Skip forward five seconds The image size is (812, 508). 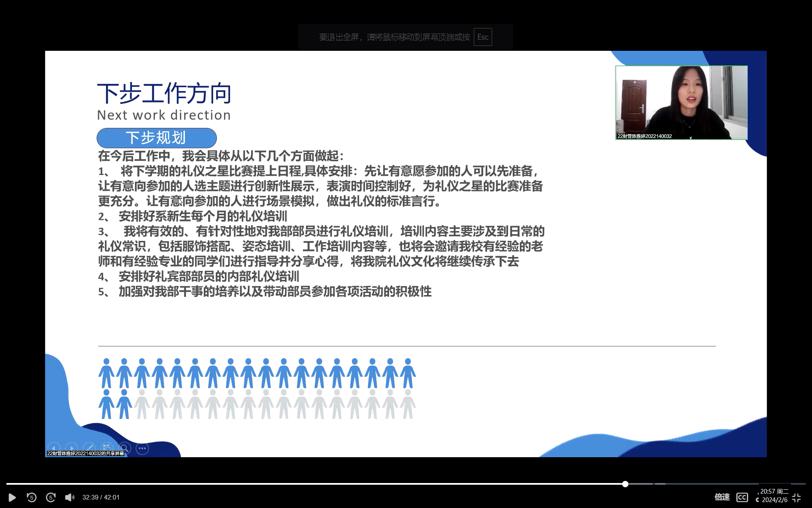click(51, 497)
